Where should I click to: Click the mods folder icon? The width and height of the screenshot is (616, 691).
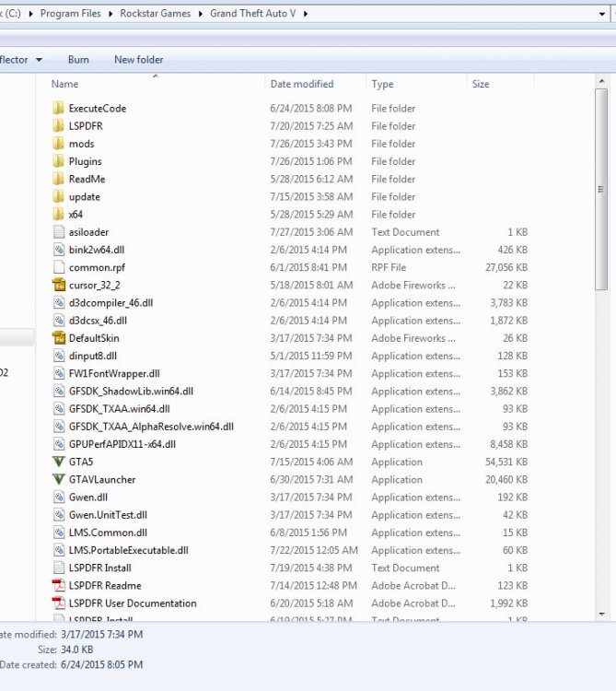coord(59,144)
